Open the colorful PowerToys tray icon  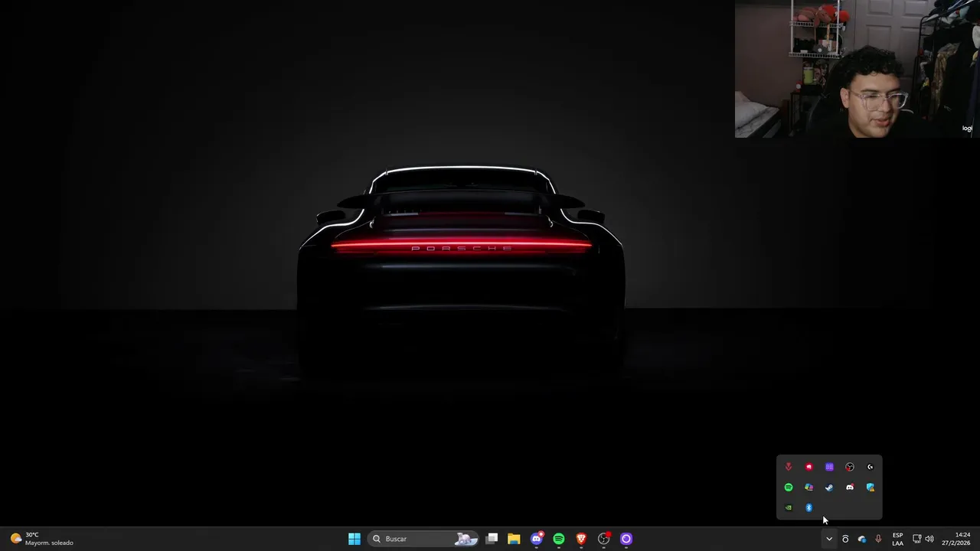[808, 487]
